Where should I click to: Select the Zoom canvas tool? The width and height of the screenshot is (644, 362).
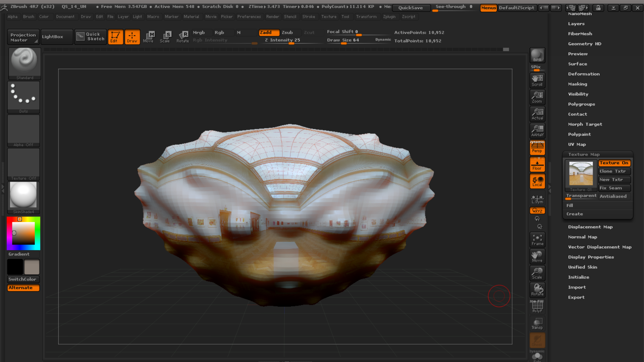537,97
